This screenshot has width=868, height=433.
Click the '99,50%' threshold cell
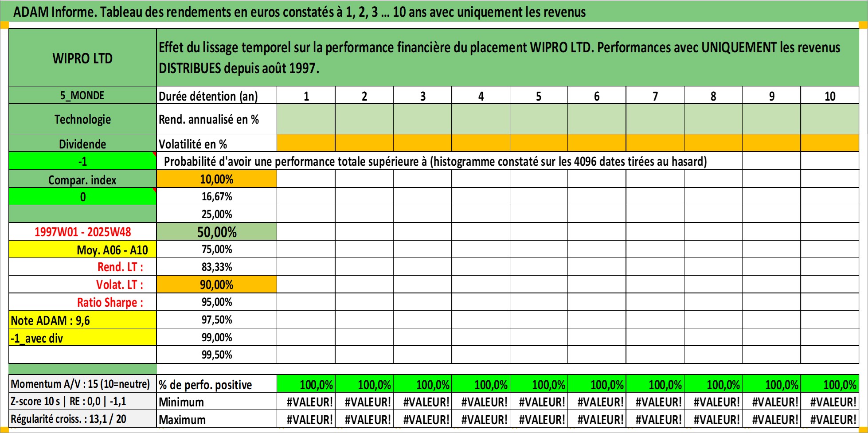[x=217, y=355]
